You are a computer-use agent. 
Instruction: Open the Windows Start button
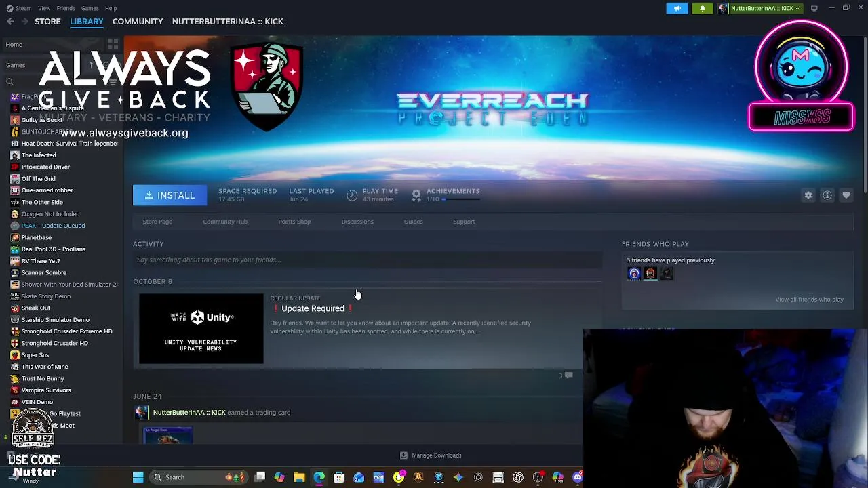pos(138,477)
